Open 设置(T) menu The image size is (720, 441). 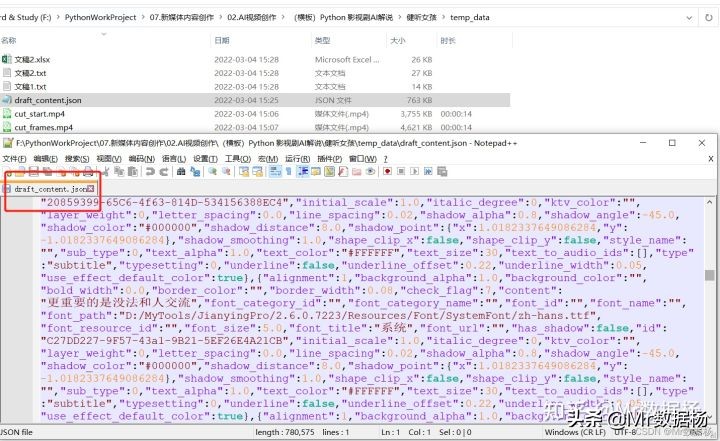click(205, 158)
